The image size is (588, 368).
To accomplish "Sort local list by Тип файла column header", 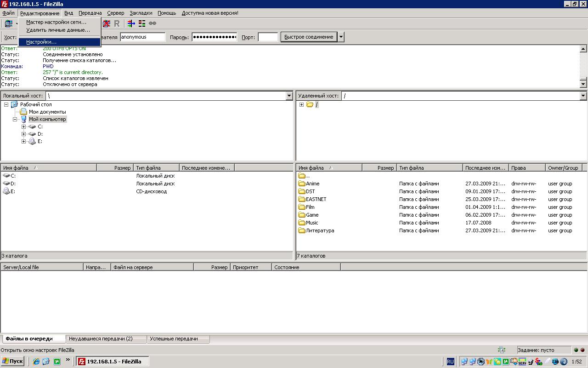I will click(156, 168).
